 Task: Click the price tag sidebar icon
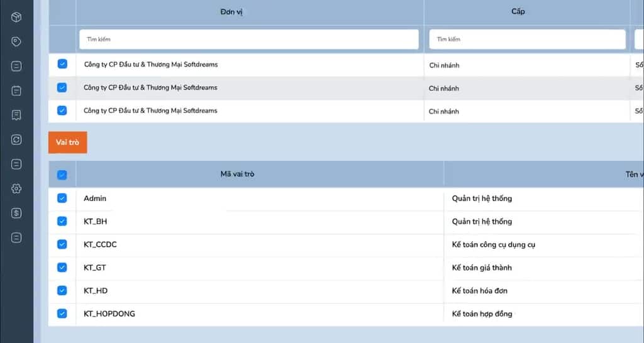pyautogui.click(x=16, y=41)
